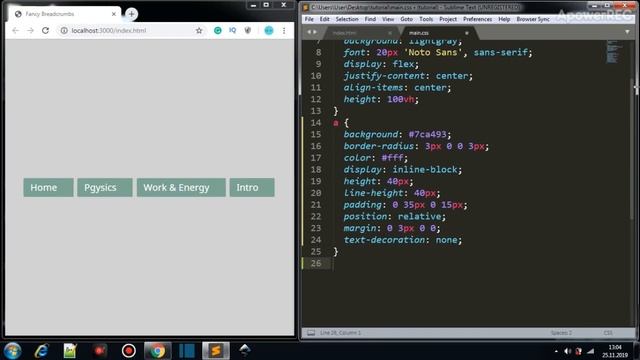Launch Internet Explorer from taskbar
640x360 pixels.
click(41, 351)
